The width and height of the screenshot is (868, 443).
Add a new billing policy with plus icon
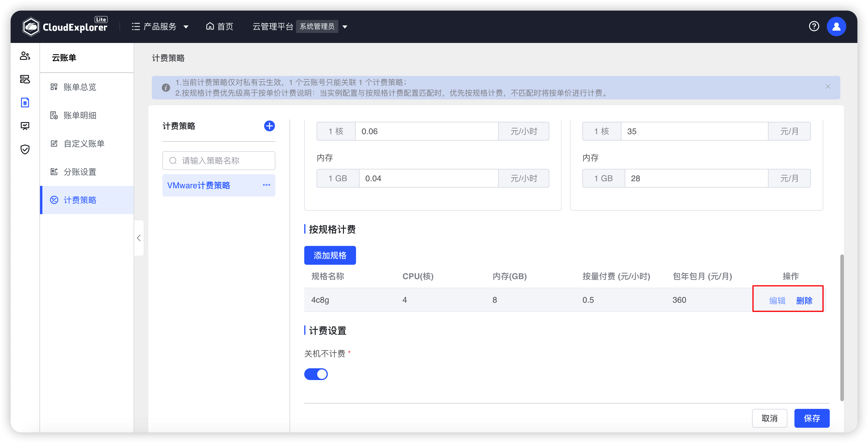[x=269, y=126]
